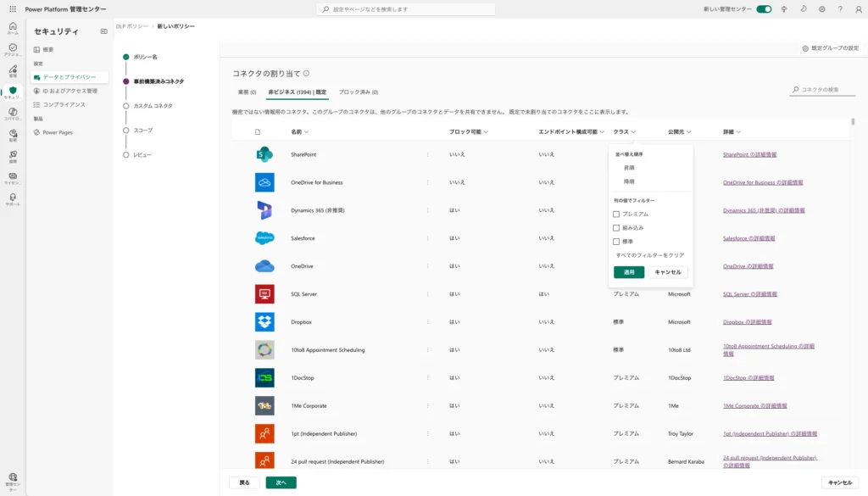
Task: Open the app launcher waffle icon
Action: coord(13,8)
